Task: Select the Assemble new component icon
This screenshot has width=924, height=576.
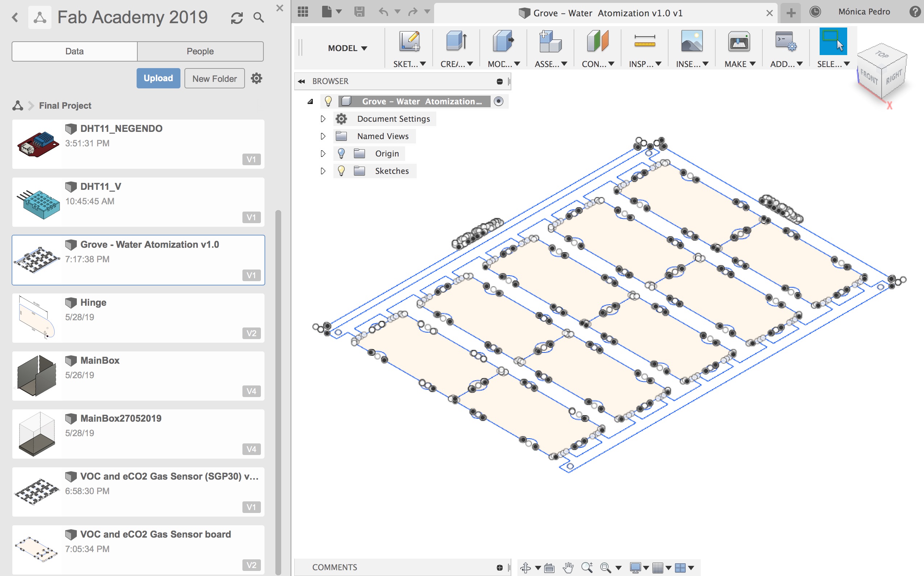Action: pyautogui.click(x=550, y=41)
